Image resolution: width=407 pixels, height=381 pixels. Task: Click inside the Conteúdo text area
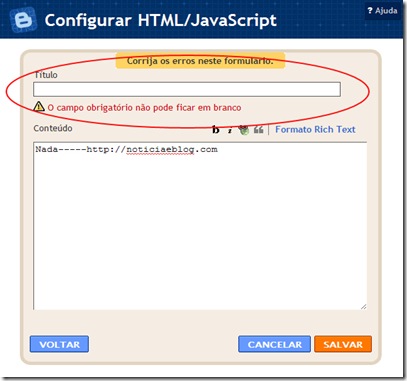tap(200, 226)
